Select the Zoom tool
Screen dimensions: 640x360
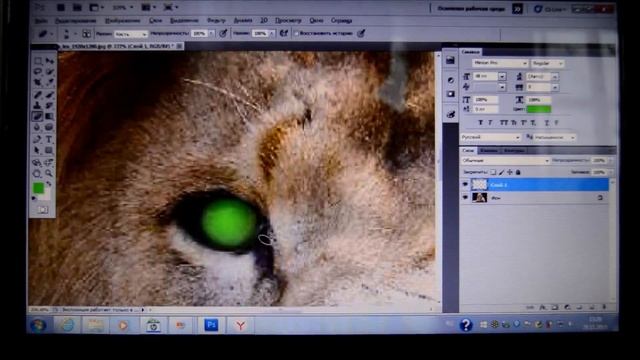pyautogui.click(x=49, y=173)
